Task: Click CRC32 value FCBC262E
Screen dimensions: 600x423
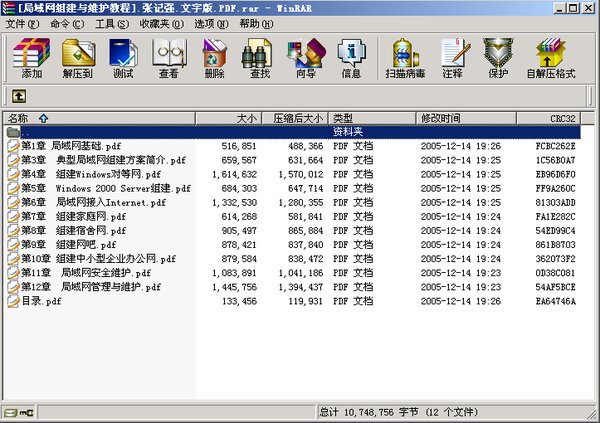Action: pos(555,146)
